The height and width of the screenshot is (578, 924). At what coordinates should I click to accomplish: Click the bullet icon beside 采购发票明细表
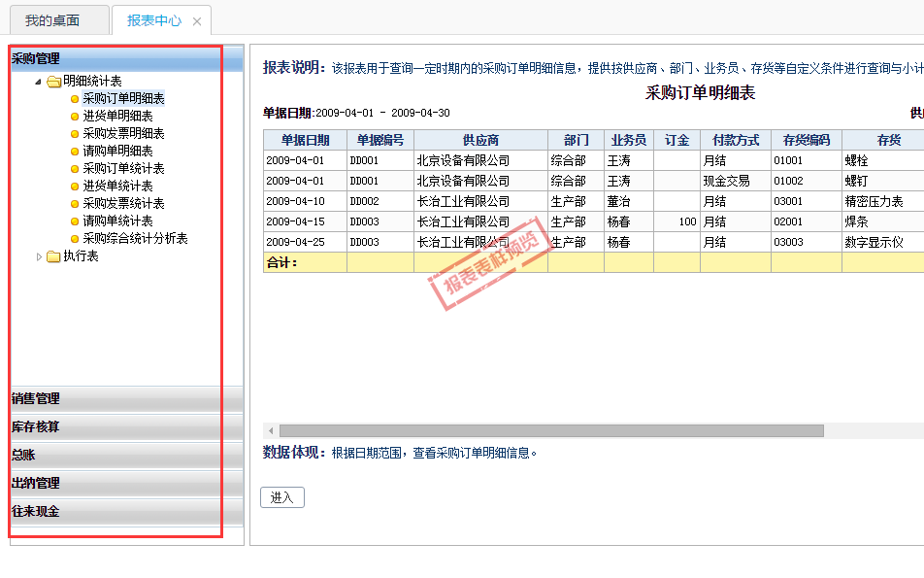(74, 134)
